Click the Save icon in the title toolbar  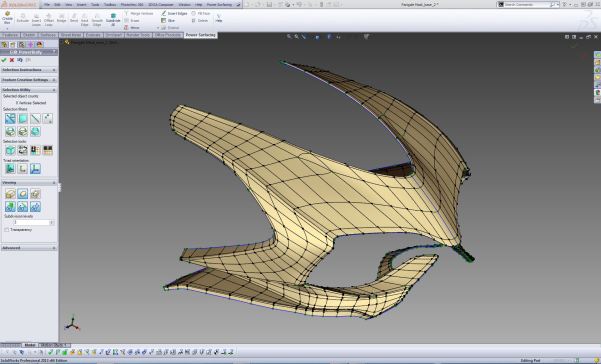(269, 5)
